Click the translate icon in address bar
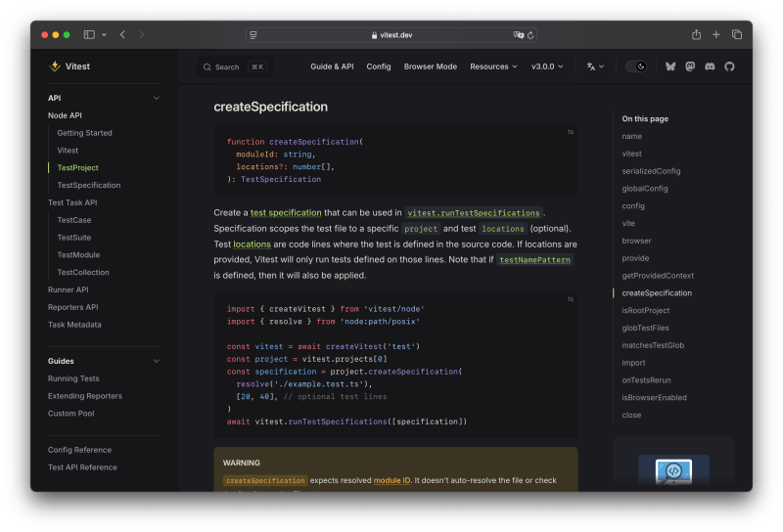This screenshot has width=783, height=532. coord(519,35)
